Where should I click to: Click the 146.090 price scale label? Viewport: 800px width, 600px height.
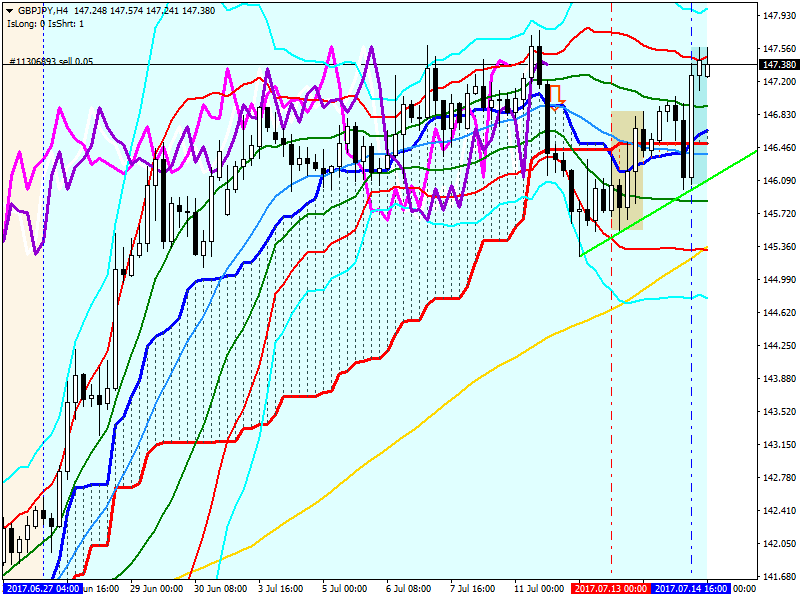click(x=779, y=181)
